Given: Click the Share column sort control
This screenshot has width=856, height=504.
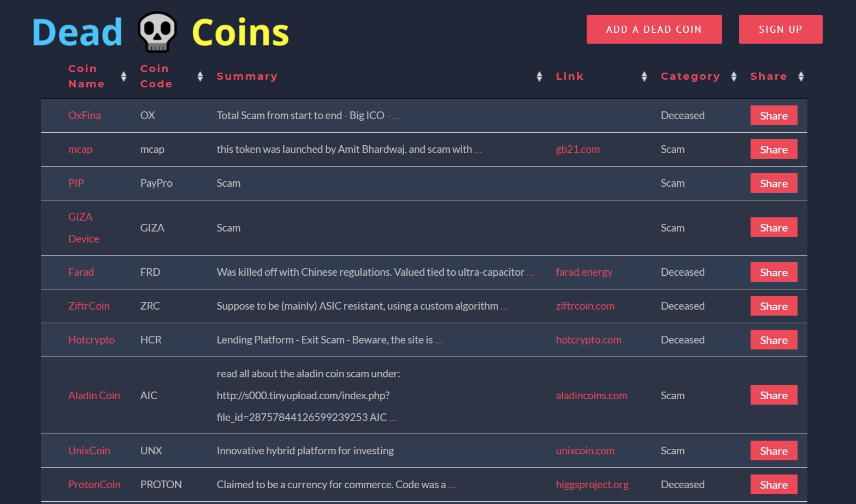Looking at the screenshot, I should click(801, 76).
